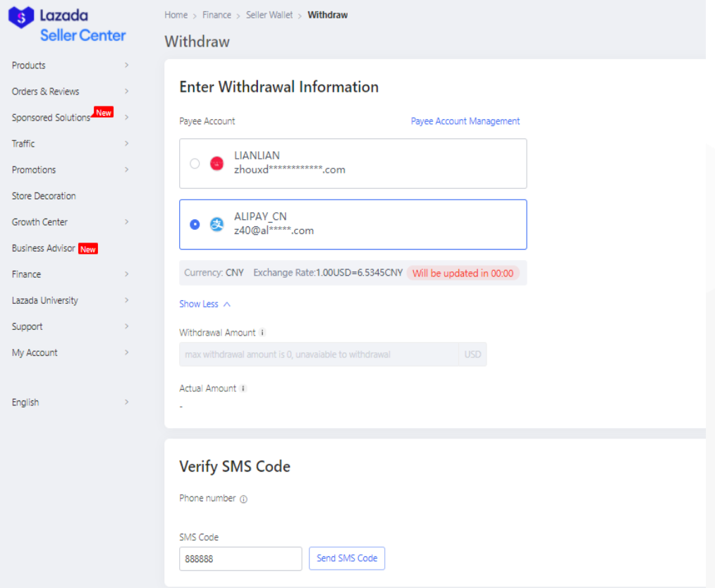Expand the Promotions menu chevron
The height and width of the screenshot is (588, 715).
coord(127,170)
